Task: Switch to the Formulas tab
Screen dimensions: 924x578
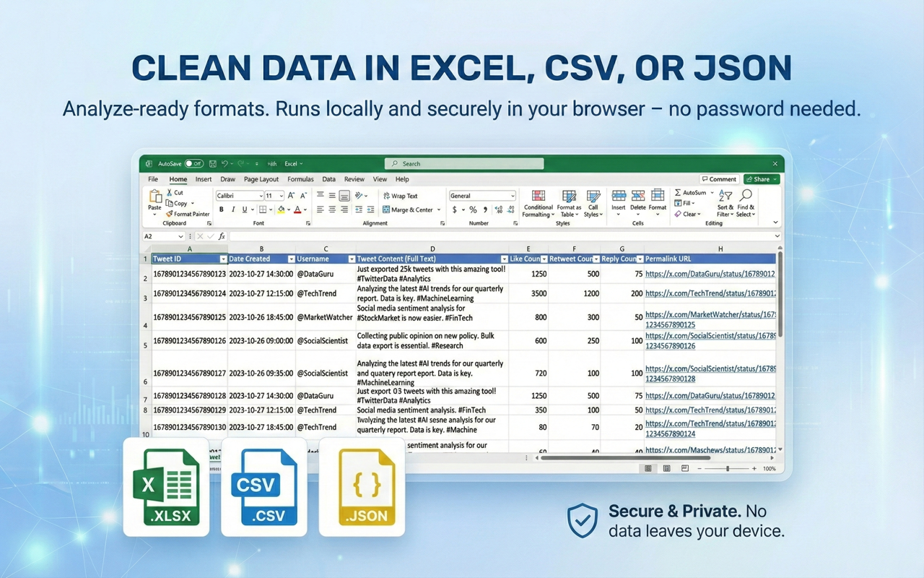Action: [x=300, y=179]
